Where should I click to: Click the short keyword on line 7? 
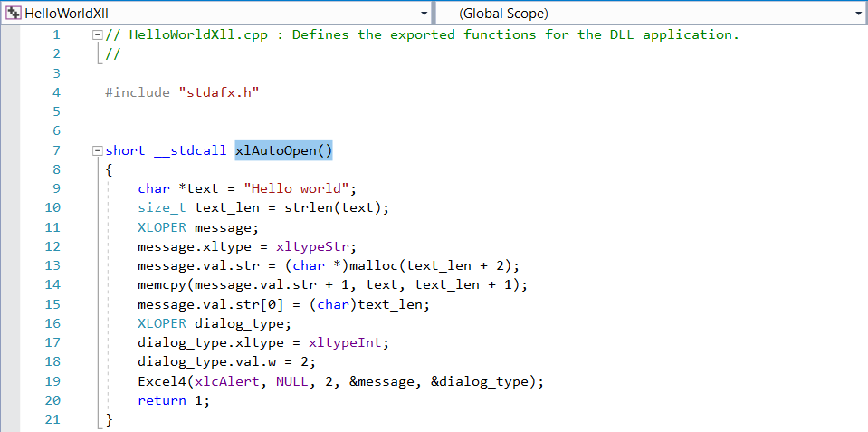tap(125, 150)
